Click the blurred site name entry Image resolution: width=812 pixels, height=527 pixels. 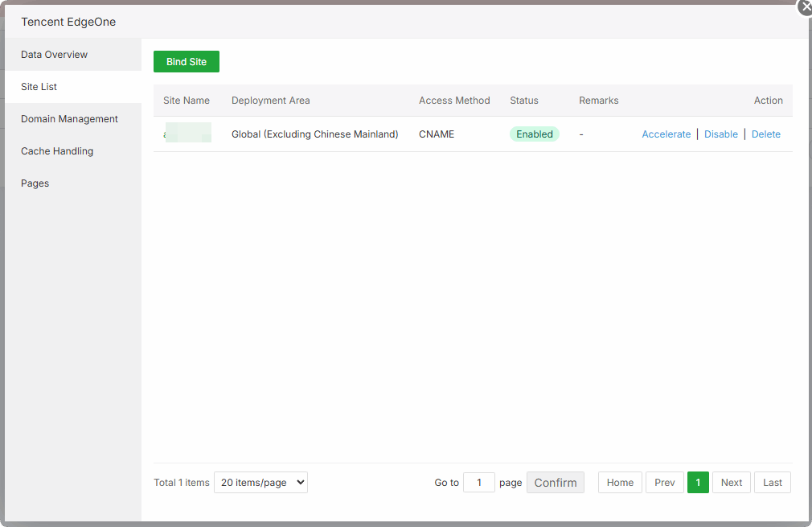pyautogui.click(x=187, y=134)
